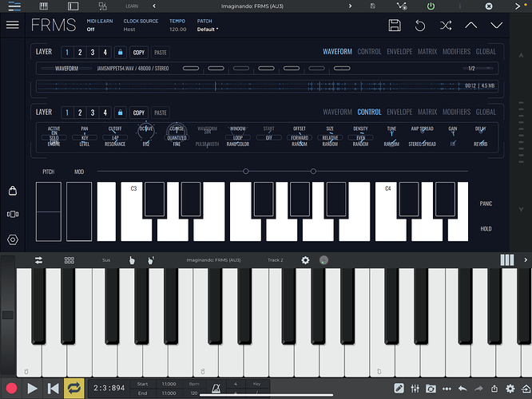Click the padlock icon in left sidebar
The width and height of the screenshot is (532, 399).
pos(12,191)
